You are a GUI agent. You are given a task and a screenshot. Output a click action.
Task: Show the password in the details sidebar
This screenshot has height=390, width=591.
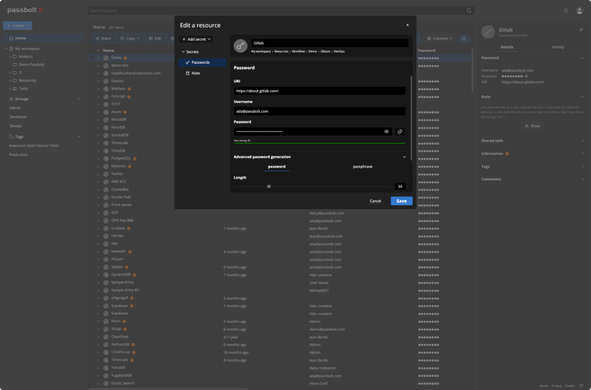click(x=526, y=76)
